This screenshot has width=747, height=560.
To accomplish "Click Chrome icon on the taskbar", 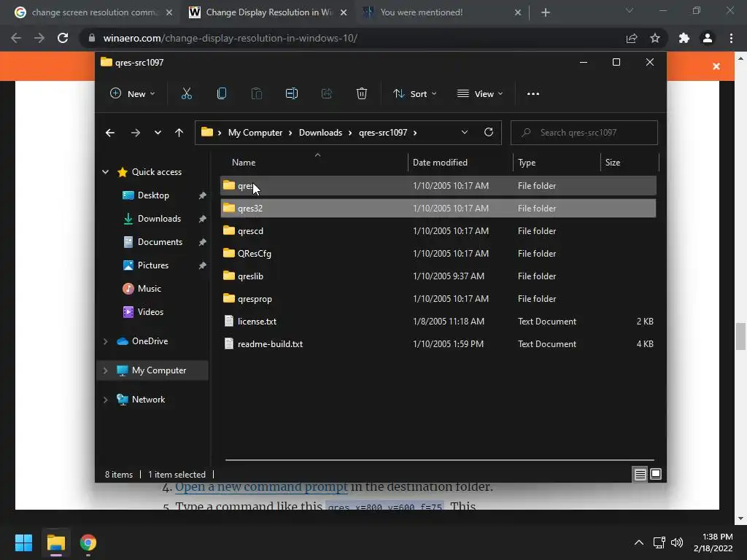I will coord(88,542).
